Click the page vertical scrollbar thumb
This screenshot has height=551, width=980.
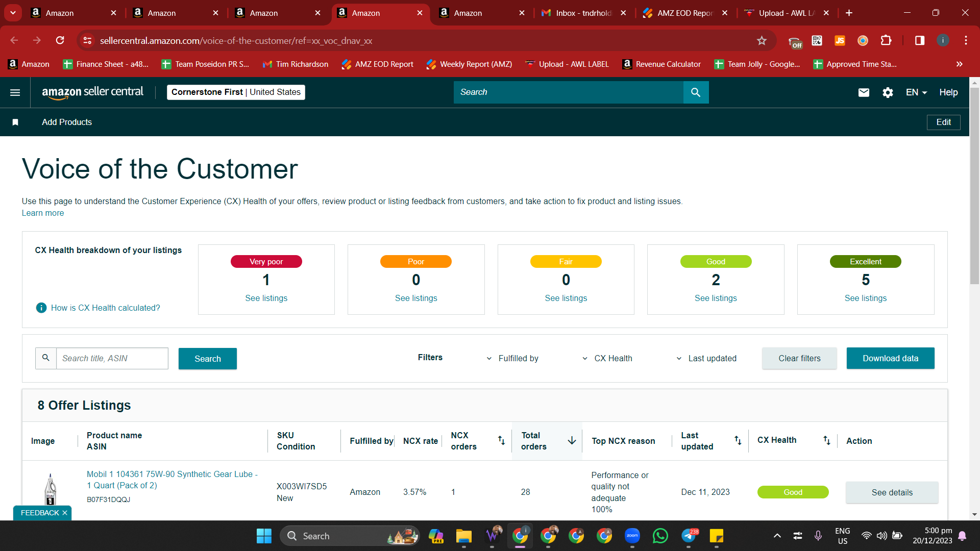click(x=974, y=186)
